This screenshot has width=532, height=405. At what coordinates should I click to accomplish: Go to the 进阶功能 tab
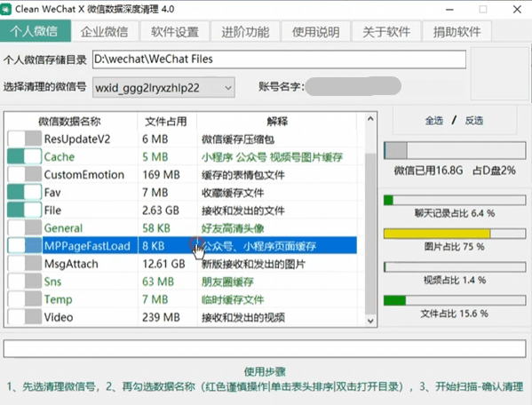pyautogui.click(x=245, y=32)
